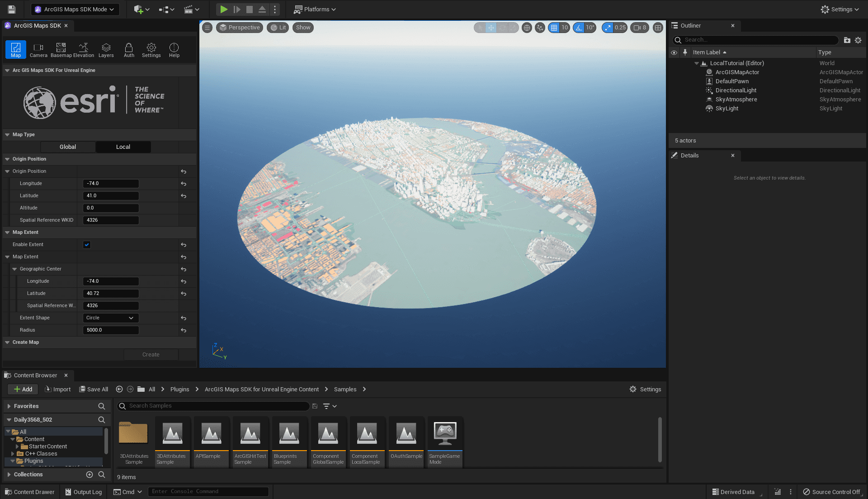Select the Elevation icon in ArcGIS SDK toolbar
868x499 pixels.
tap(84, 49)
